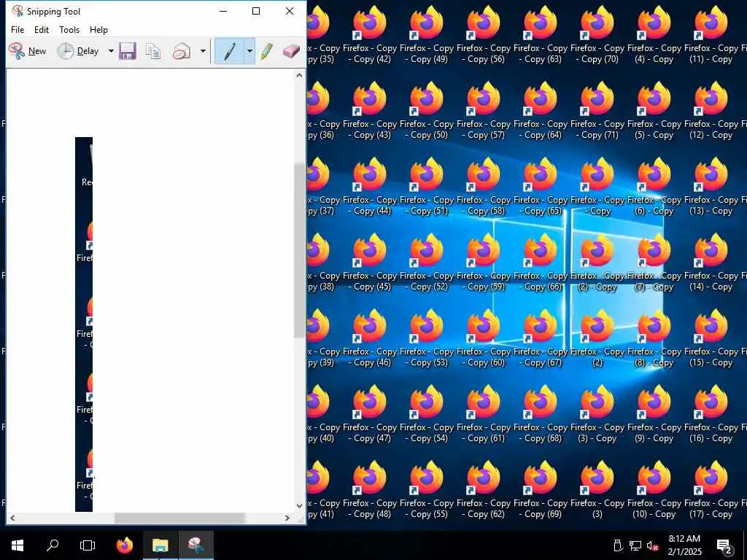Open taskbar Search magnifier
Viewport: 747px width, 560px height.
53,545
